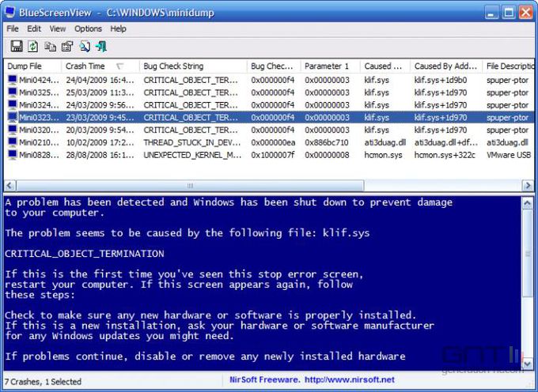Click the Refresh toolbar icon
This screenshot has width=538, height=392.
pyautogui.click(x=33, y=47)
